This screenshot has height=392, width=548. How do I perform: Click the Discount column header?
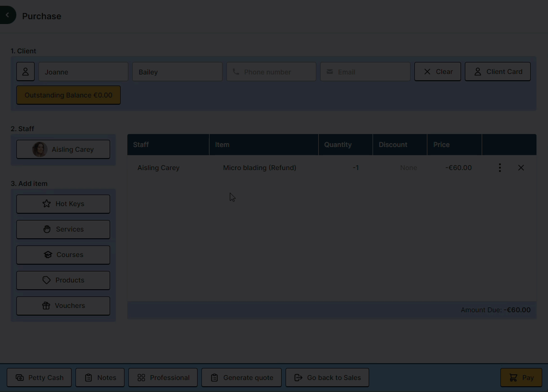pyautogui.click(x=400, y=145)
